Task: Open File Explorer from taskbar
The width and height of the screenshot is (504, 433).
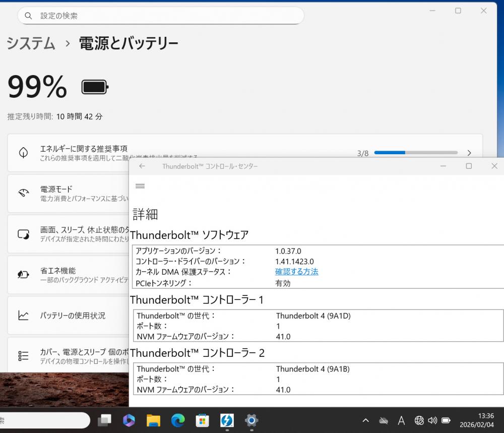Action: click(x=153, y=420)
